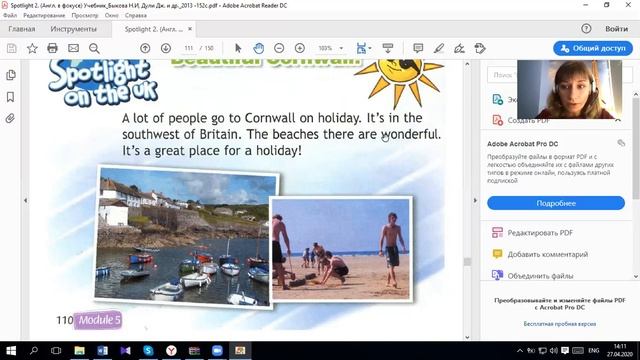Click the Общий доступ share button
Screen dimensions: 640x360
pos(593,48)
